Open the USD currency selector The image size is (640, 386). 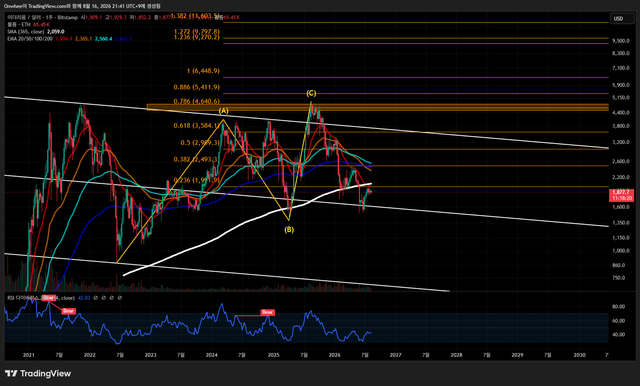[x=622, y=18]
